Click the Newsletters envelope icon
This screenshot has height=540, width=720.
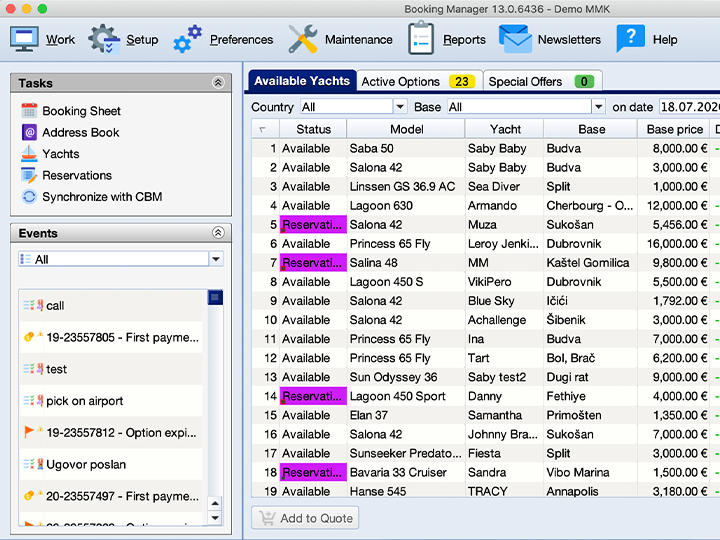[x=515, y=39]
